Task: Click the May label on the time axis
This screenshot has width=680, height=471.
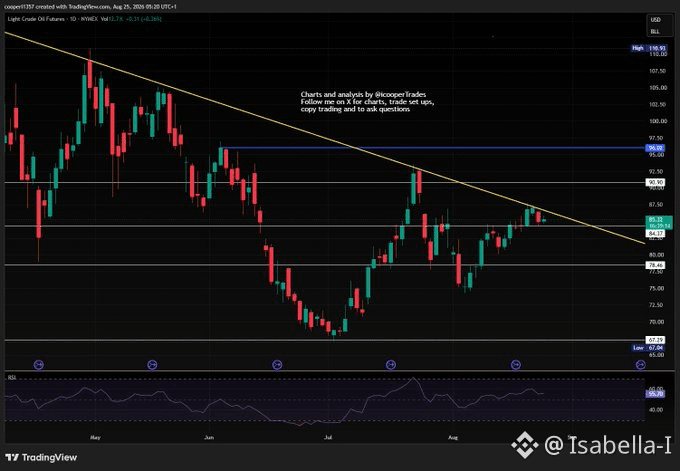Action: click(95, 437)
